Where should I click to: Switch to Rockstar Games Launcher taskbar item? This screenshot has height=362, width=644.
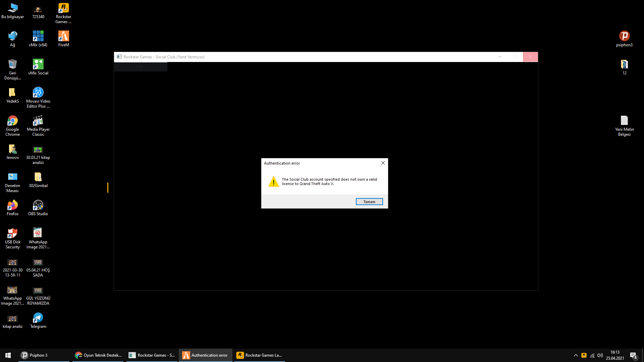pos(259,355)
